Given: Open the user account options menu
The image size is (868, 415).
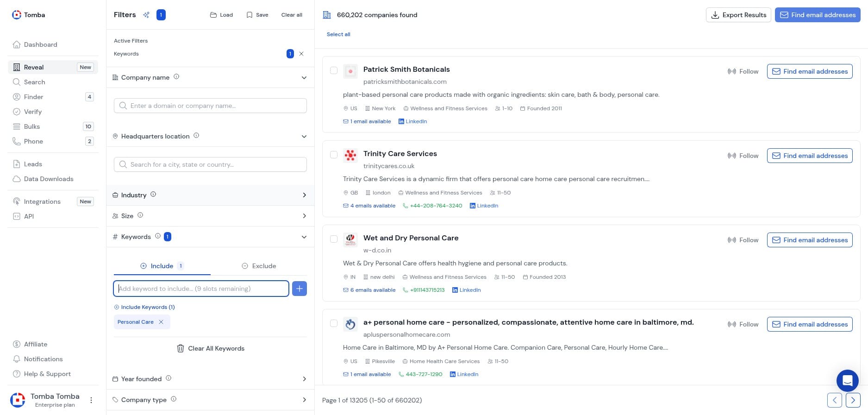Looking at the screenshot, I should (x=91, y=400).
